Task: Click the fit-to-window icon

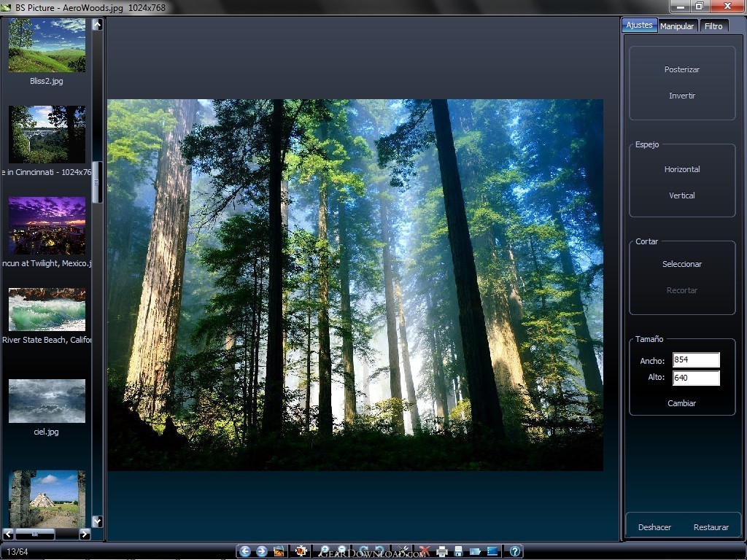Action: pos(301,551)
